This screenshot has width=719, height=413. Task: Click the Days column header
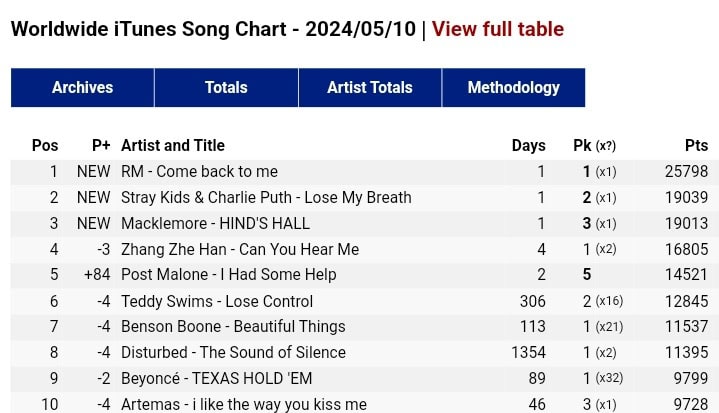pyautogui.click(x=528, y=146)
